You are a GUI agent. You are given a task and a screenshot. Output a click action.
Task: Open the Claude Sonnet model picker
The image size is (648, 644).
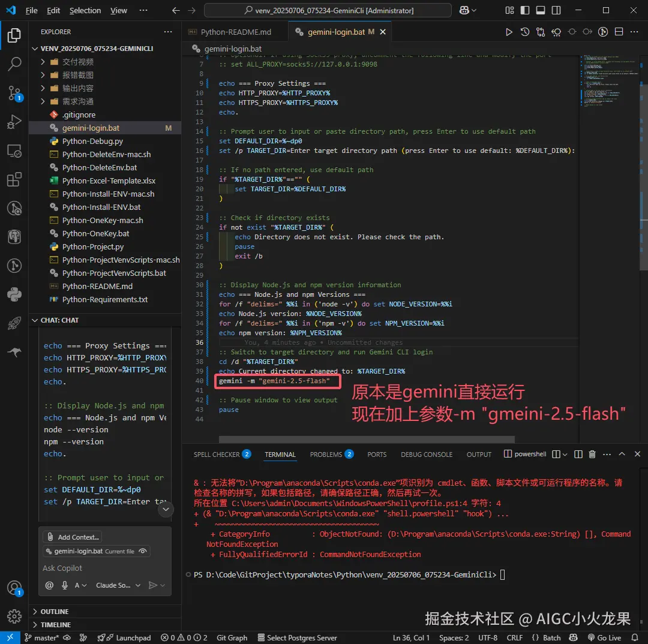pos(118,585)
